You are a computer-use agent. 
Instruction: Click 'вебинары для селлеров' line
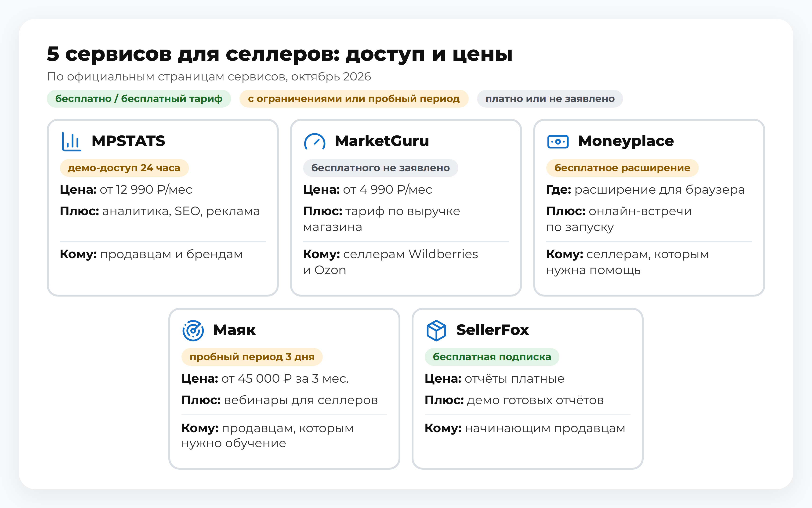301,400
